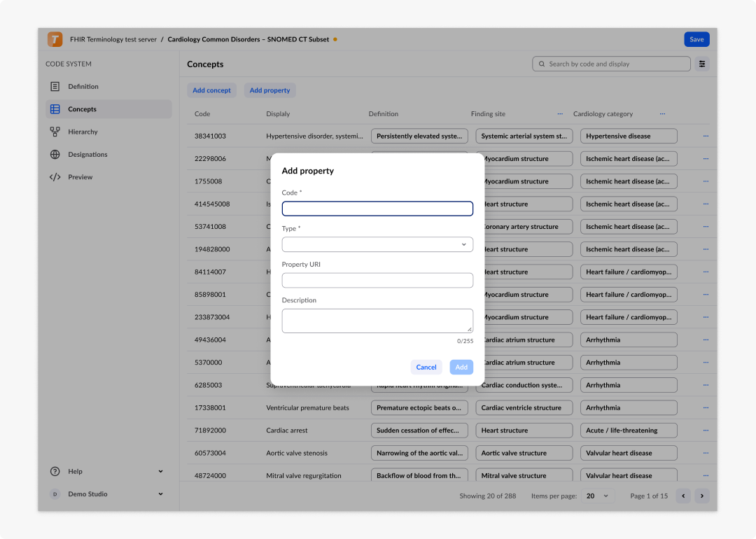Viewport: 756px width, 539px height.
Task: Click the FHIR Terminology test server breadcrumb
Action: click(113, 39)
